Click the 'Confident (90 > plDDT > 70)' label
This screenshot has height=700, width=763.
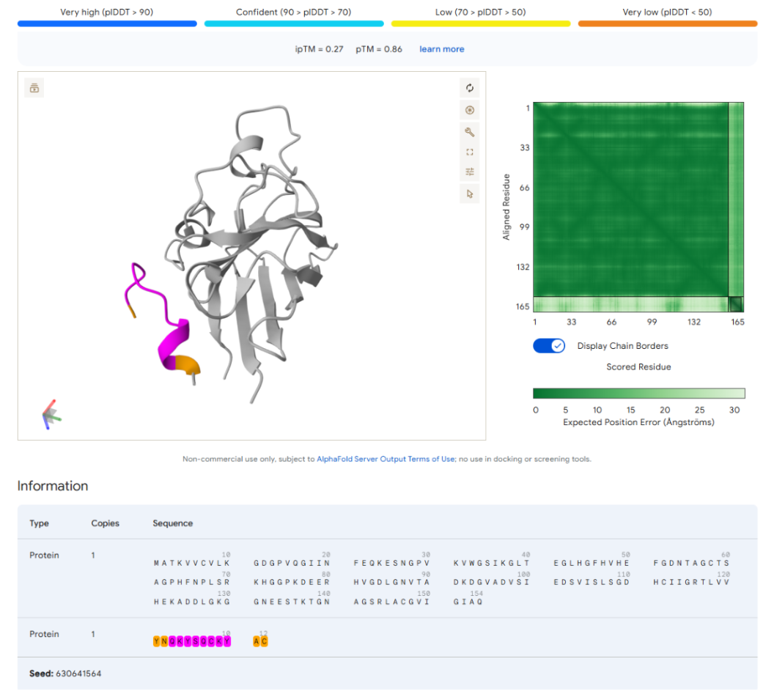tap(293, 12)
